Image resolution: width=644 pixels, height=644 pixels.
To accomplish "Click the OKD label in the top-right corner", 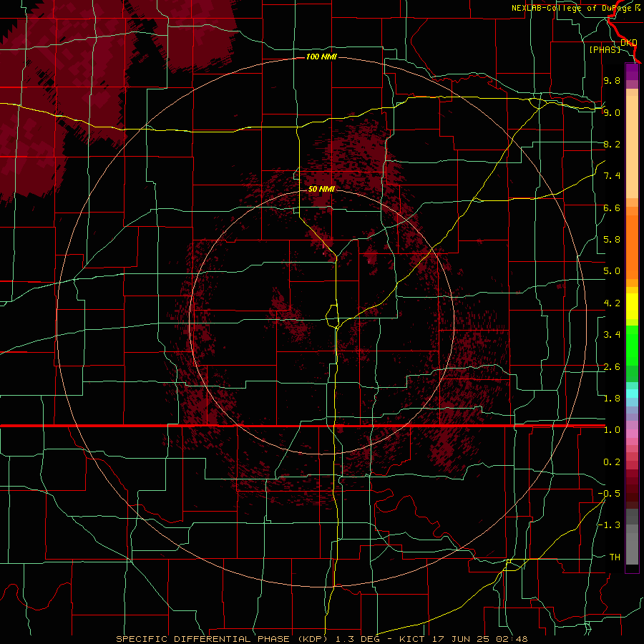I will pyautogui.click(x=629, y=42).
